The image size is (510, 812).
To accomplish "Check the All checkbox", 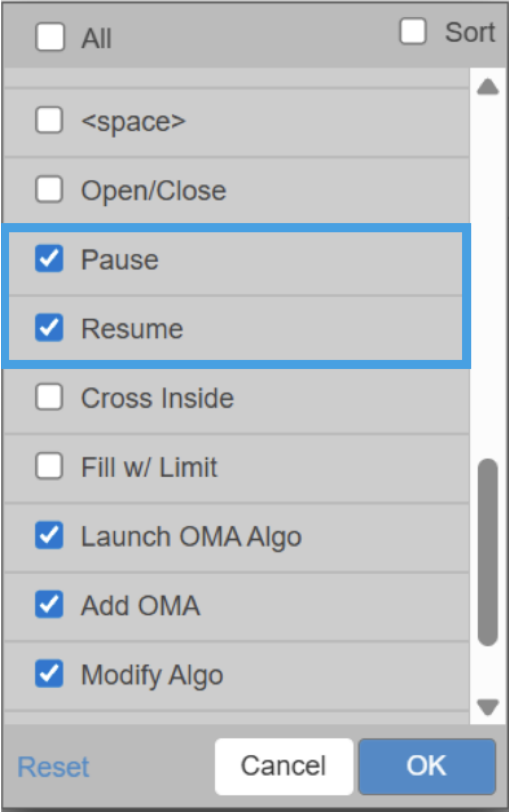I will [x=50, y=39].
